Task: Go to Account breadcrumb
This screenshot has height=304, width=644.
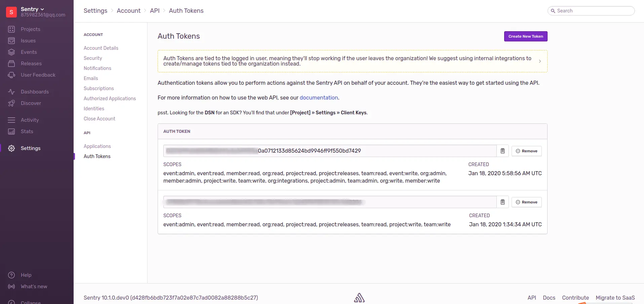Action: (x=129, y=11)
